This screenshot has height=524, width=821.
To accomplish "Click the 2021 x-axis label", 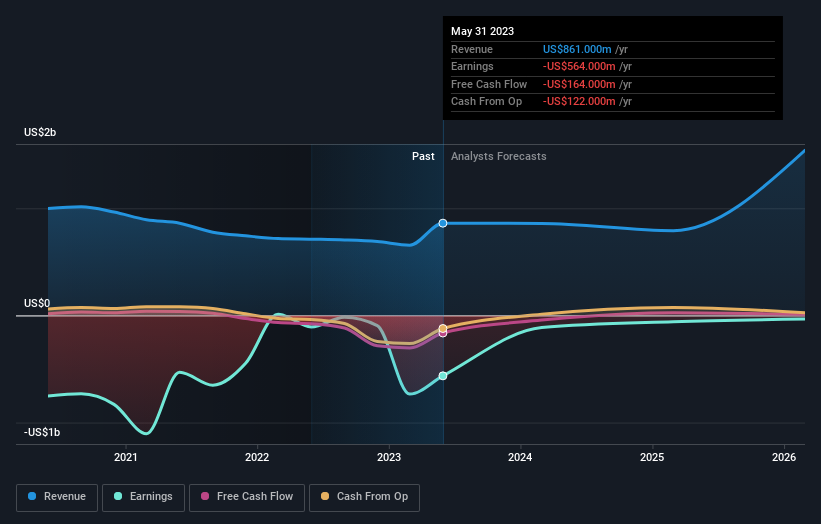I will click(x=126, y=458).
